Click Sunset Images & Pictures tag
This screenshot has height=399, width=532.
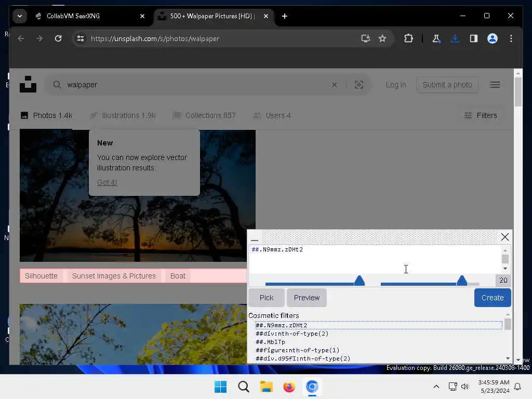114,276
